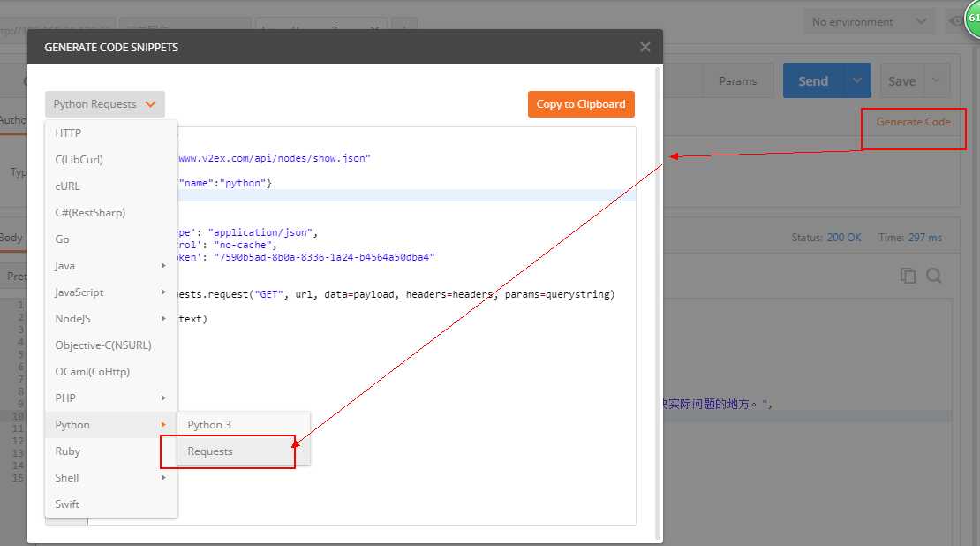
Task: Copy response using the copy icon
Action: click(908, 276)
